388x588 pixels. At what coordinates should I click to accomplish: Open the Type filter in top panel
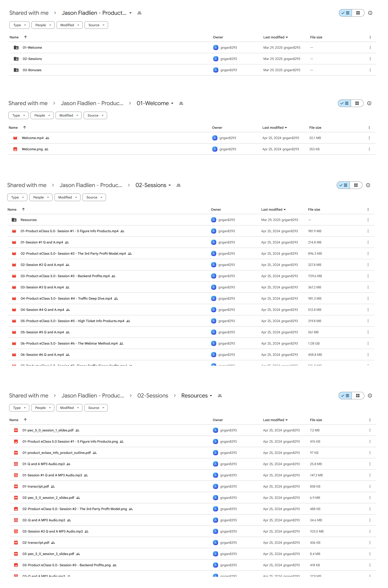tap(19, 25)
